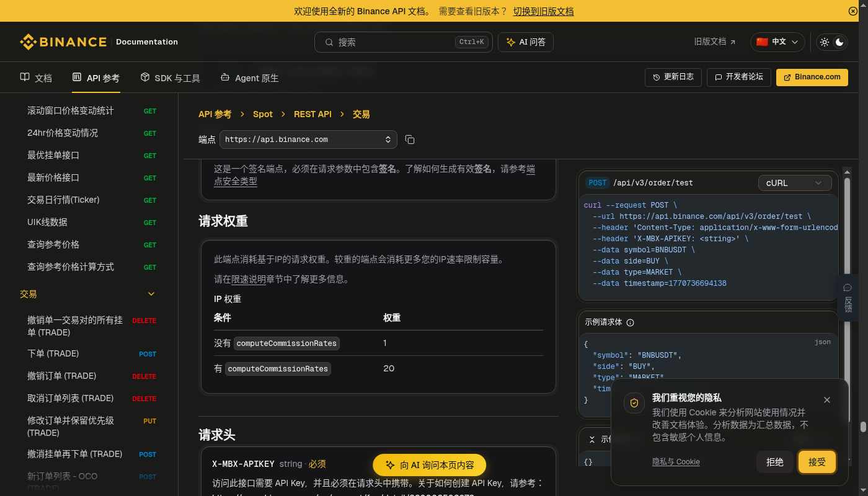The image size is (868, 496).
Task: Open the 文档 tab
Action: [35, 77]
